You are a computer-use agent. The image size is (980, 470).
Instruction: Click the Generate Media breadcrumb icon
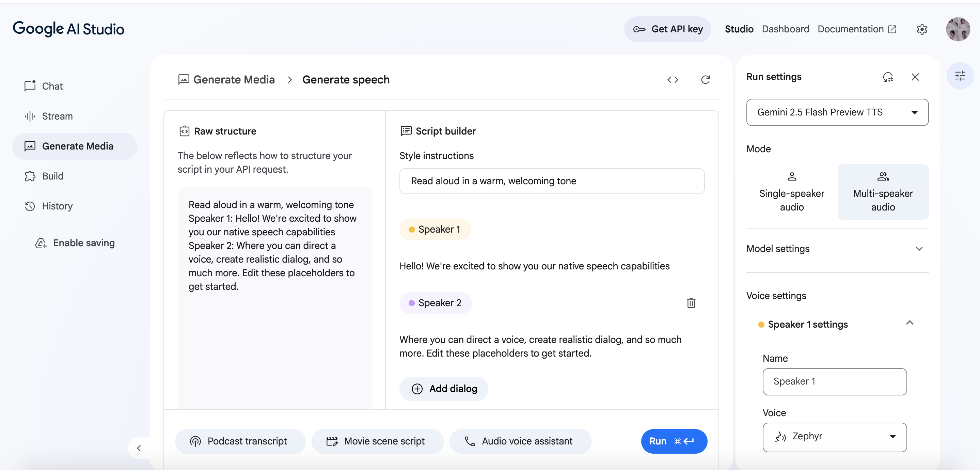(x=184, y=79)
